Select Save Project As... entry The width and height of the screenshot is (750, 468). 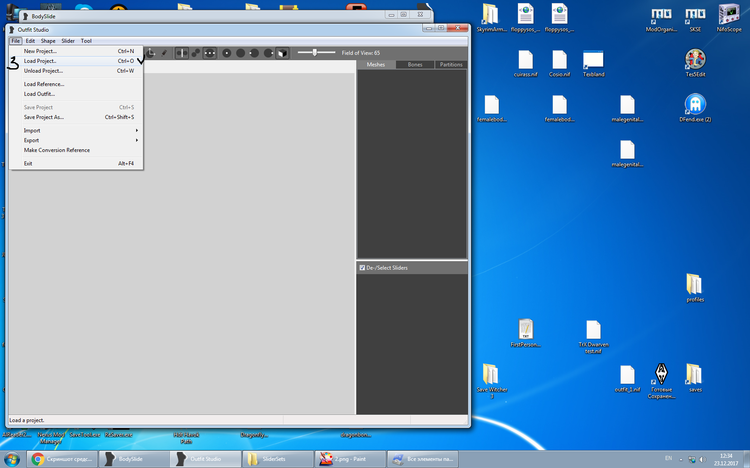(77, 117)
